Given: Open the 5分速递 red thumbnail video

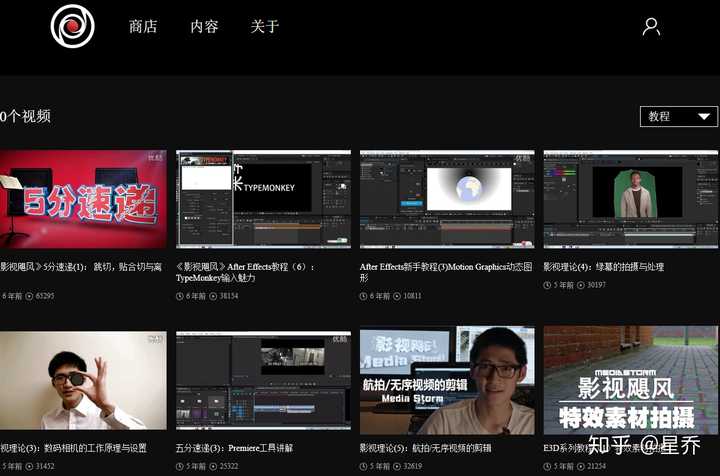Looking at the screenshot, I should click(x=83, y=199).
